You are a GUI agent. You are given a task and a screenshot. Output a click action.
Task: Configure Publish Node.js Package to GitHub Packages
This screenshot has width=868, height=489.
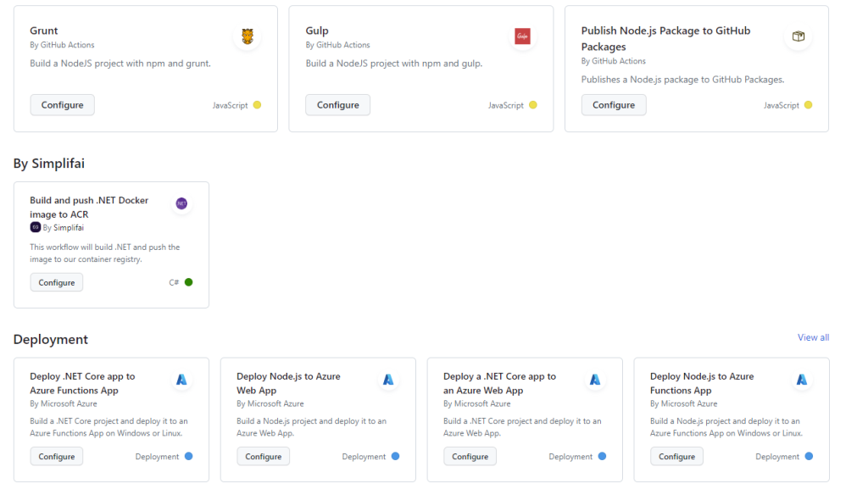[x=614, y=105]
